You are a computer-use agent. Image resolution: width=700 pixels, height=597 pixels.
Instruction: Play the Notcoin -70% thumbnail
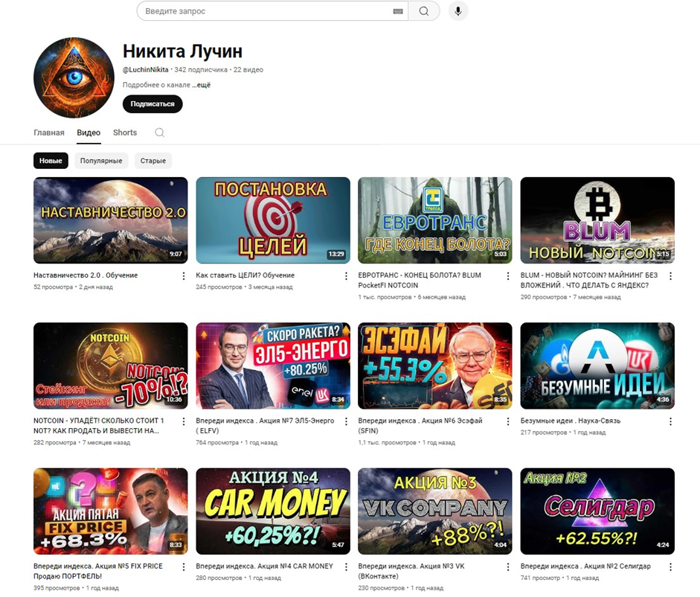111,366
